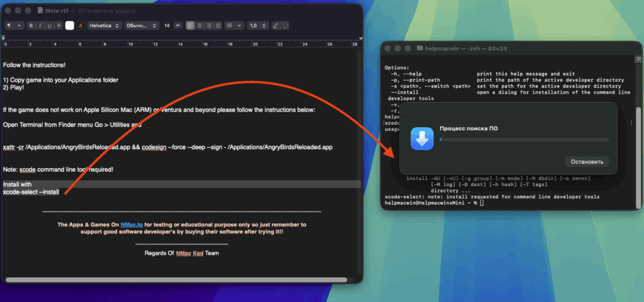
Task: Click the Terminal command prompt cursor
Action: click(x=482, y=203)
